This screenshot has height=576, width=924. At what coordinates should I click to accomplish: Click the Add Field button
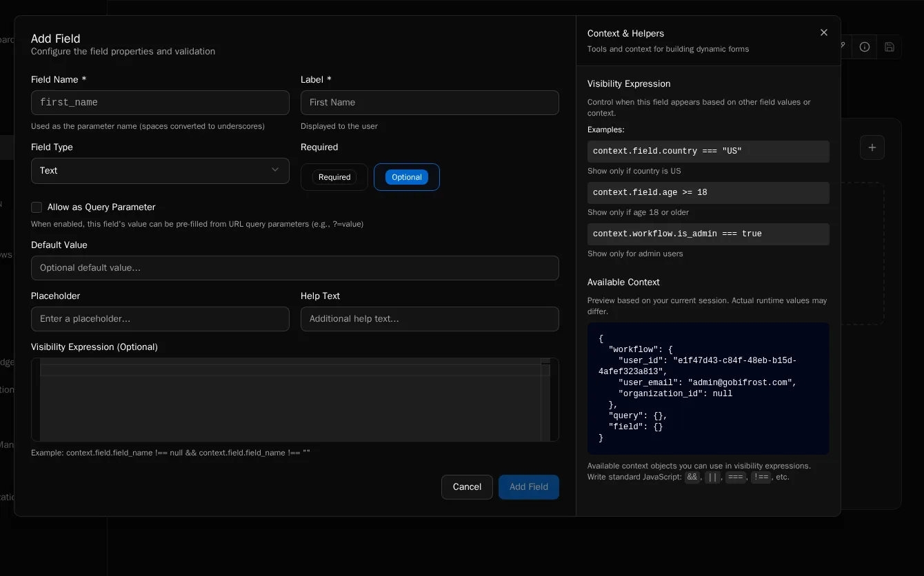point(529,487)
